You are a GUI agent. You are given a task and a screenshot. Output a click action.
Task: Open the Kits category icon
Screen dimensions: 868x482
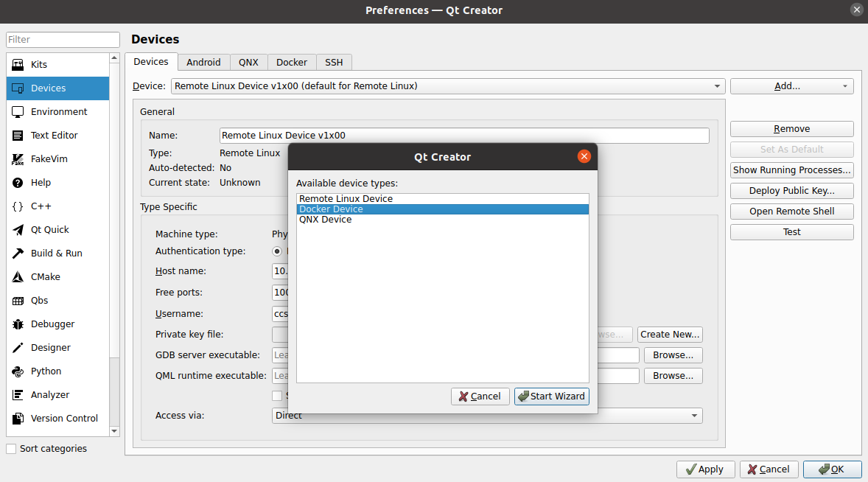click(x=18, y=65)
